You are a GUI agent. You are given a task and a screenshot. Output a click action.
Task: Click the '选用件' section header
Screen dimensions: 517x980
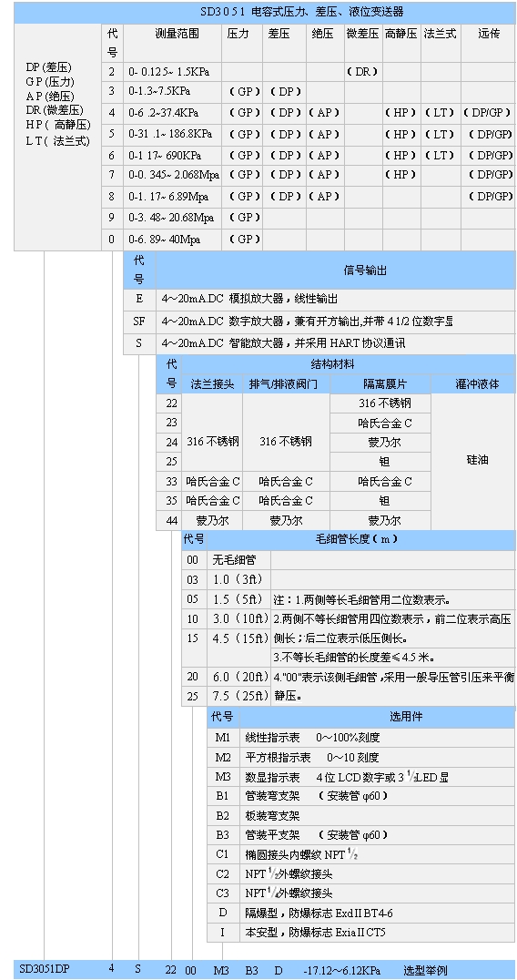click(x=406, y=717)
